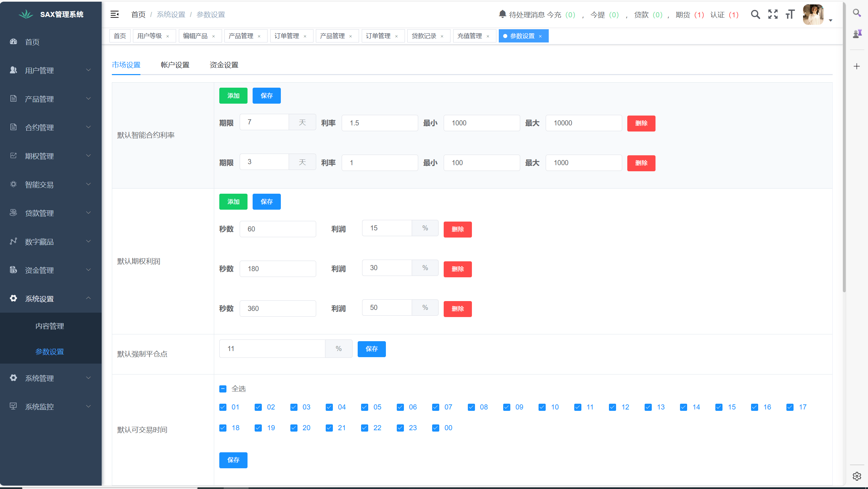The height and width of the screenshot is (489, 868).
Task: Click the 数字藏品 icon in sidebar
Action: tap(14, 241)
